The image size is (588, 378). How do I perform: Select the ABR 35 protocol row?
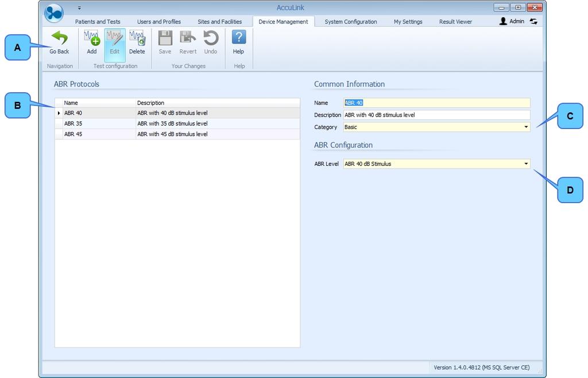(x=177, y=123)
